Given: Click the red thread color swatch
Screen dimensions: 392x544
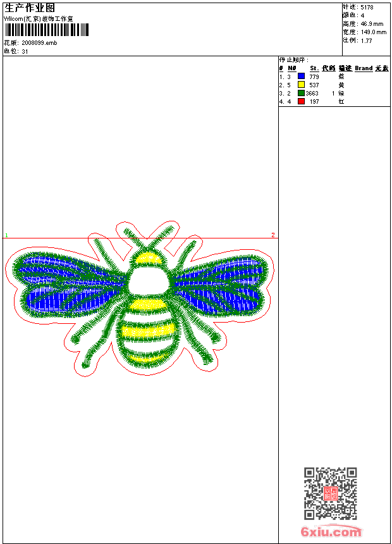Looking at the screenshot, I should click(x=301, y=101).
